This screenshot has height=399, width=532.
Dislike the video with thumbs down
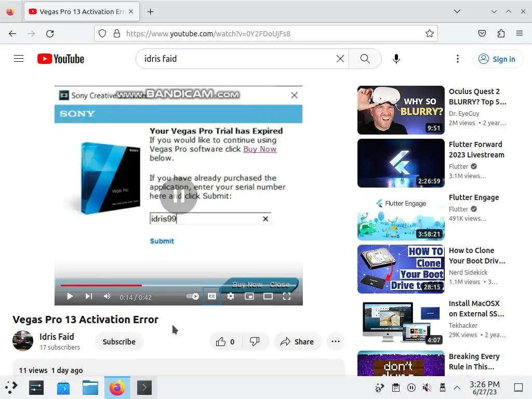click(x=255, y=342)
